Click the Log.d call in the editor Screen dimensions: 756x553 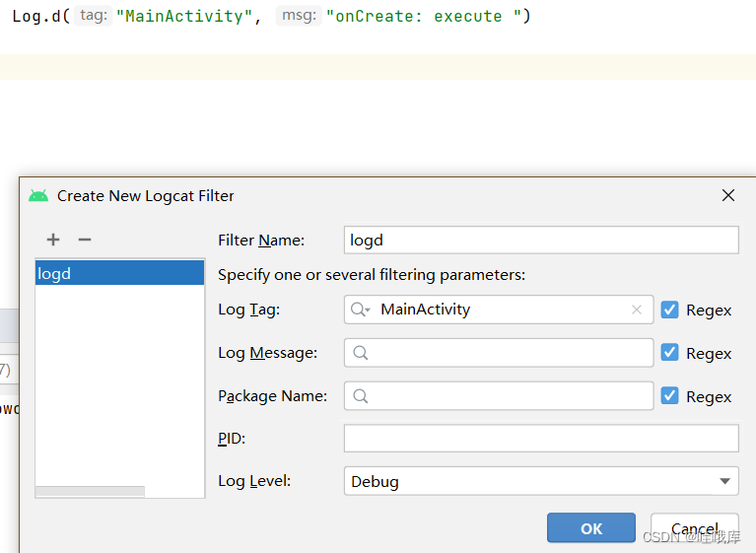coord(37,17)
